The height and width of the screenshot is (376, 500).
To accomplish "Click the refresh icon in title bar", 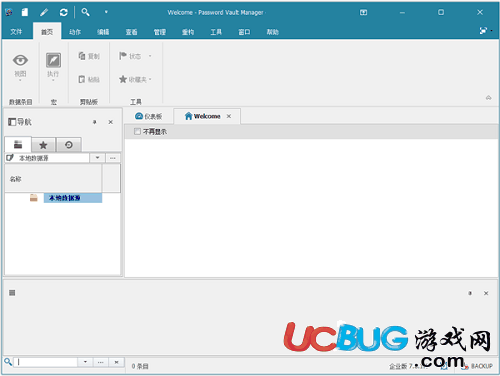I will coord(63,12).
